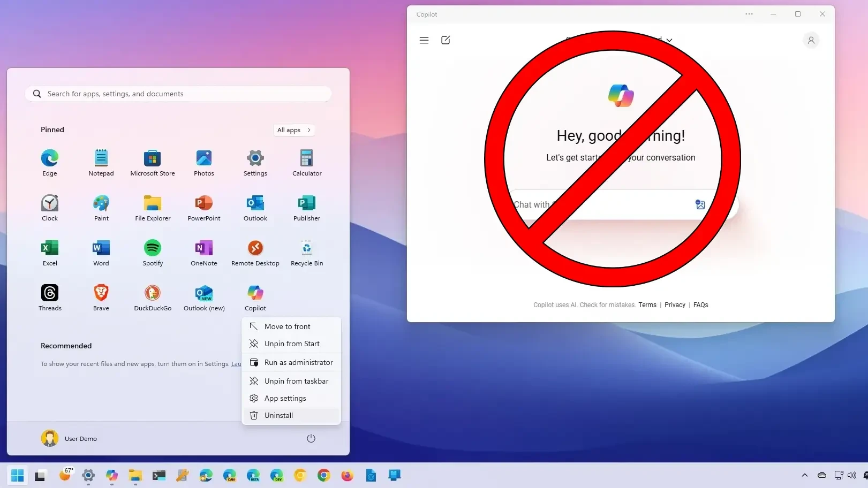Expand the All apps list
The image size is (868, 488).
coord(293,130)
